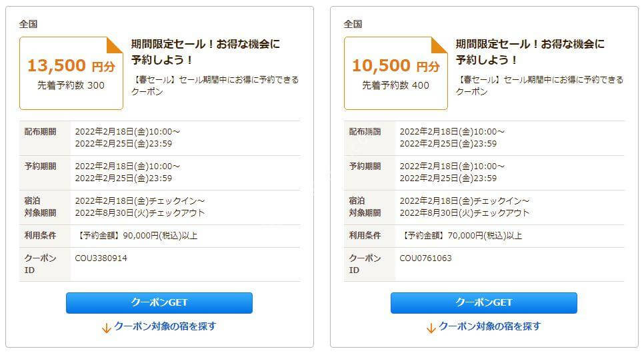Viewport: 644px width, 353px height.
Task: Select coupon ID COU3380914 text
Action: pos(101,258)
